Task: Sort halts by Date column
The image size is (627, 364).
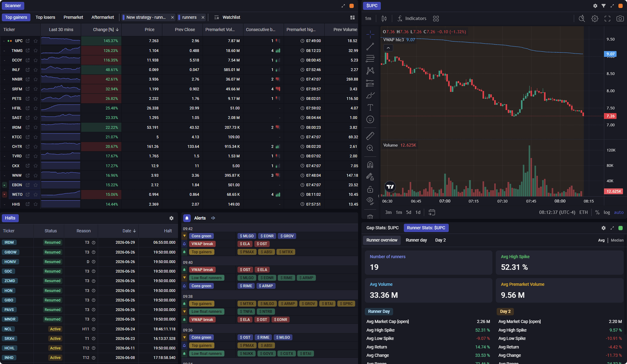Action: (129, 231)
